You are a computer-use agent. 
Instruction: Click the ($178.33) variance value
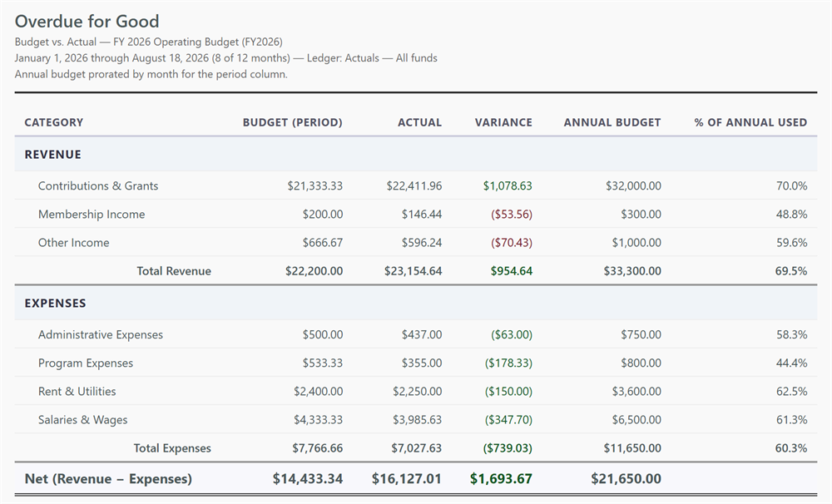508,363
